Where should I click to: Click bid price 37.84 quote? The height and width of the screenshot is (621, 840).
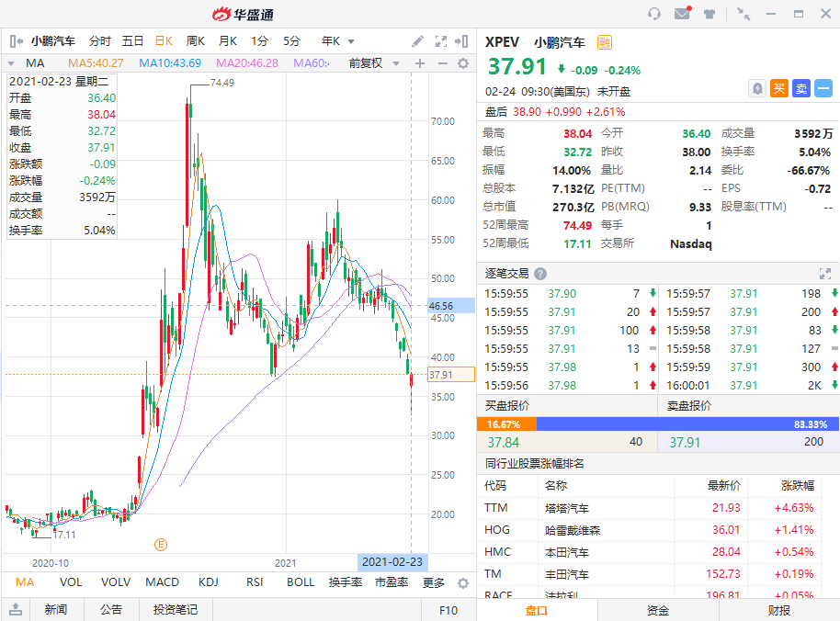coord(503,443)
